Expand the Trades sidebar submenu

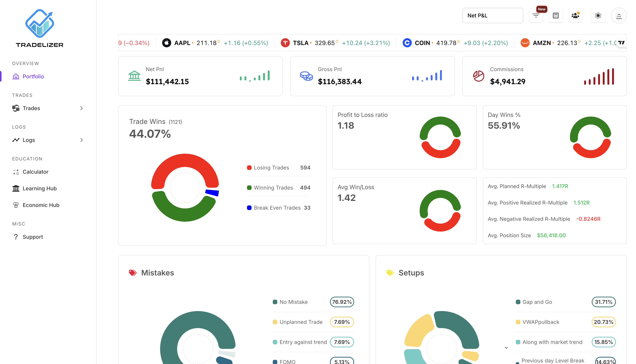click(x=81, y=108)
